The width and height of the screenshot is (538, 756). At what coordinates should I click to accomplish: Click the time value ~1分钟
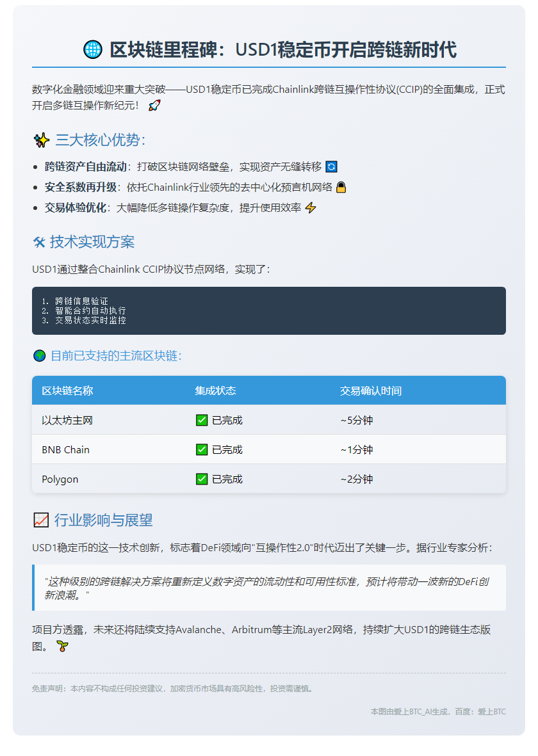(x=357, y=450)
